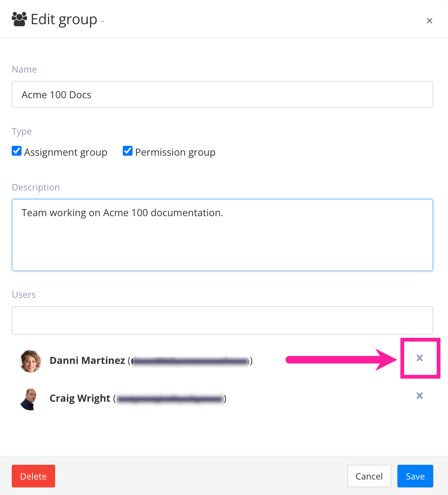The image size is (448, 495).
Task: Click Danni Martinez's profile avatar
Action: click(31, 361)
